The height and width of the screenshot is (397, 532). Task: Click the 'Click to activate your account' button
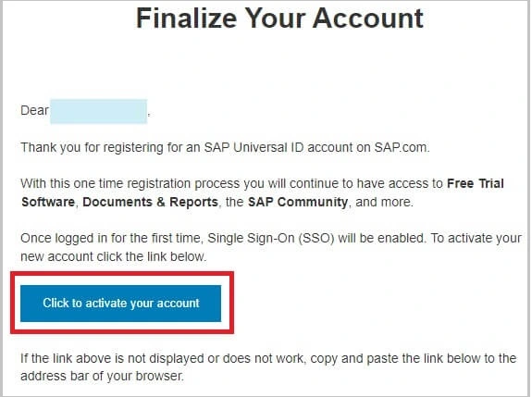120,304
